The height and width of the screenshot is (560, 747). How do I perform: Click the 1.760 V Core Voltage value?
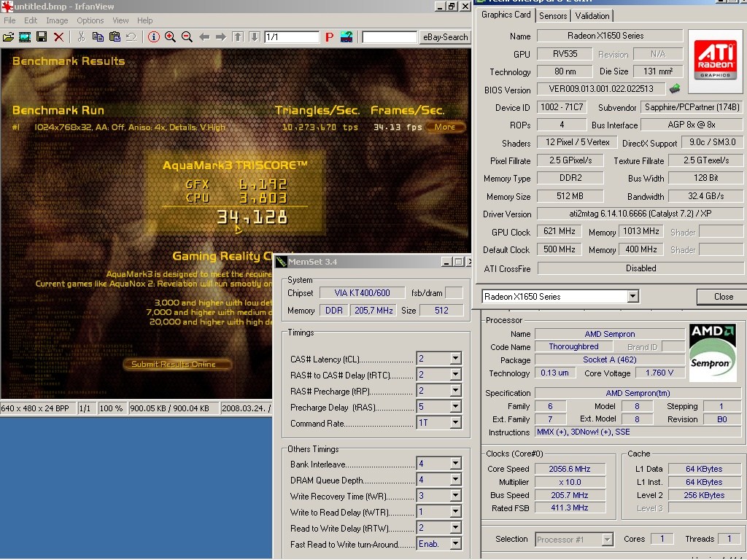pos(659,373)
